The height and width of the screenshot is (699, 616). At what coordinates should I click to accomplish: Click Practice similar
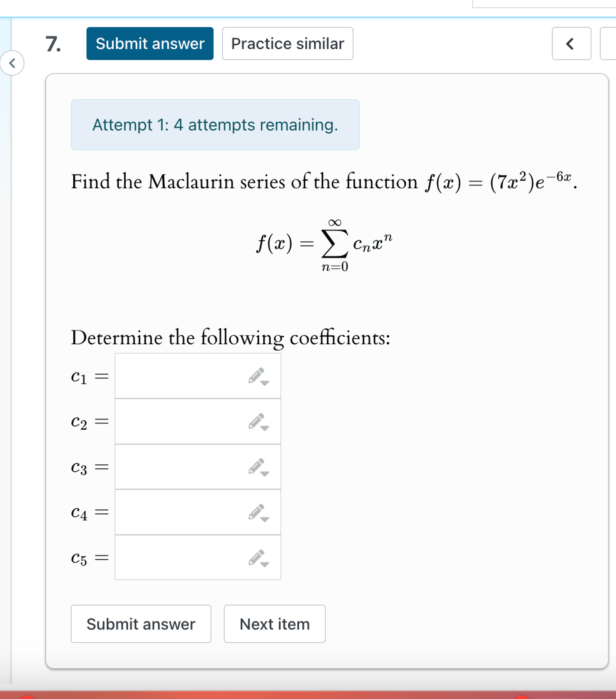(x=287, y=44)
